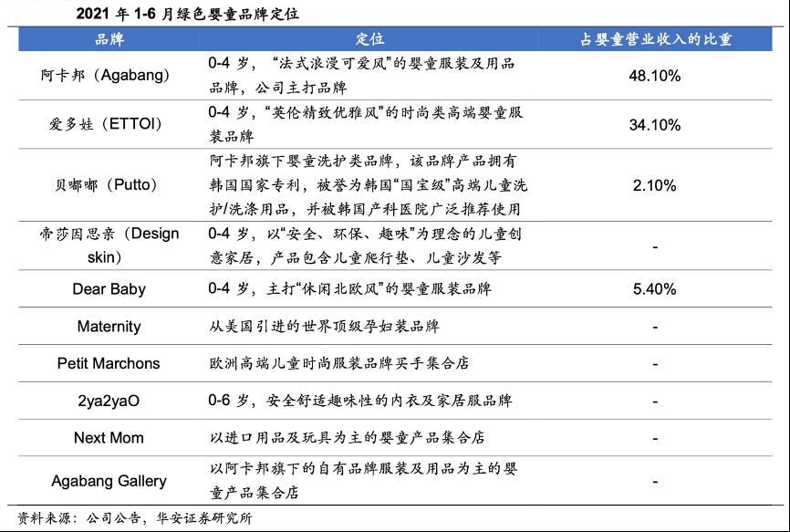Click the Agabang Gallery brand cell
Image resolution: width=790 pixels, height=532 pixels.
[109, 481]
